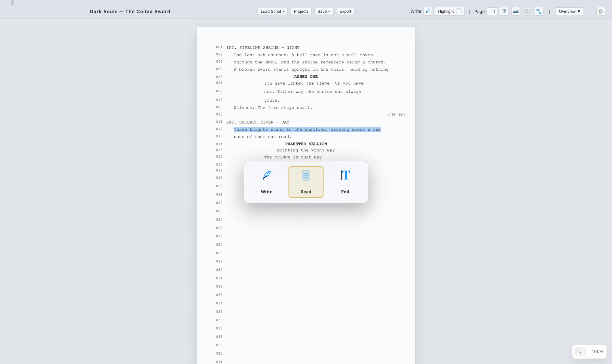Image resolution: width=612 pixels, height=364 pixels.
Task: Click the 100% zoom level value
Action: tap(597, 352)
